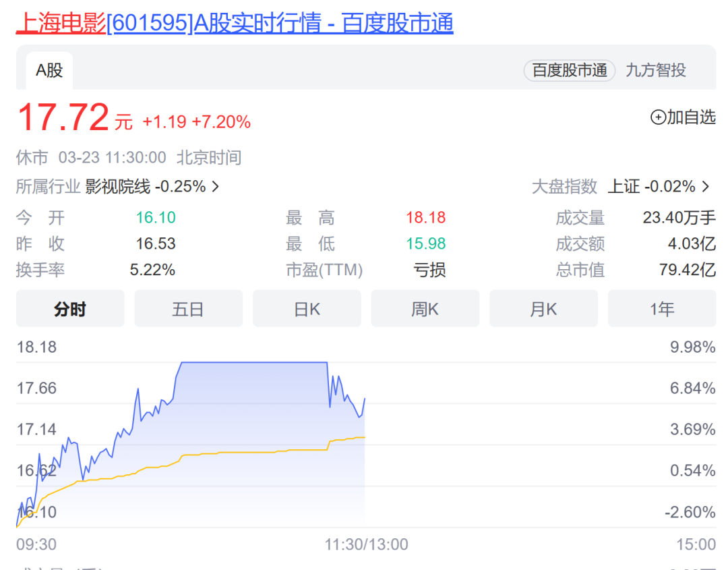Screen dimensions: 728x570
Task: Expand chevron after 上证 -0.02%
Action: [706, 187]
